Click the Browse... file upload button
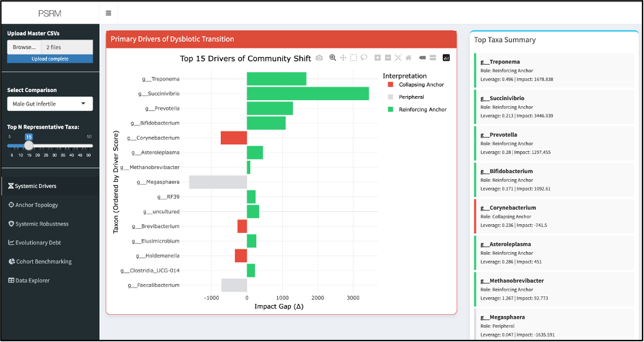Image resolution: width=644 pixels, height=342 pixels. point(24,47)
